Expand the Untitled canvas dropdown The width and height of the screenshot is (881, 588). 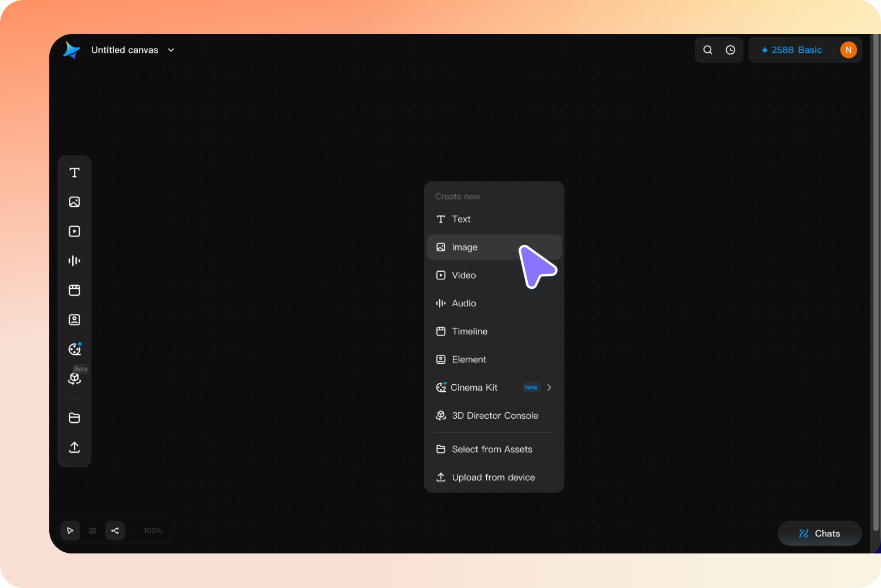(x=171, y=50)
